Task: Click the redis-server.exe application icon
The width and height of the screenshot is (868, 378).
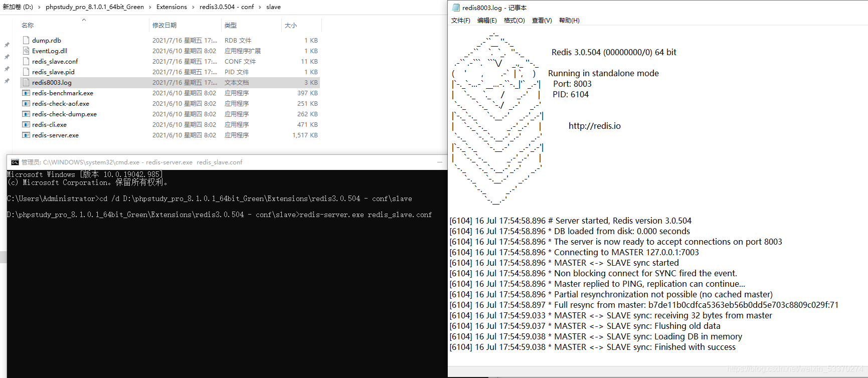Action: [x=26, y=135]
